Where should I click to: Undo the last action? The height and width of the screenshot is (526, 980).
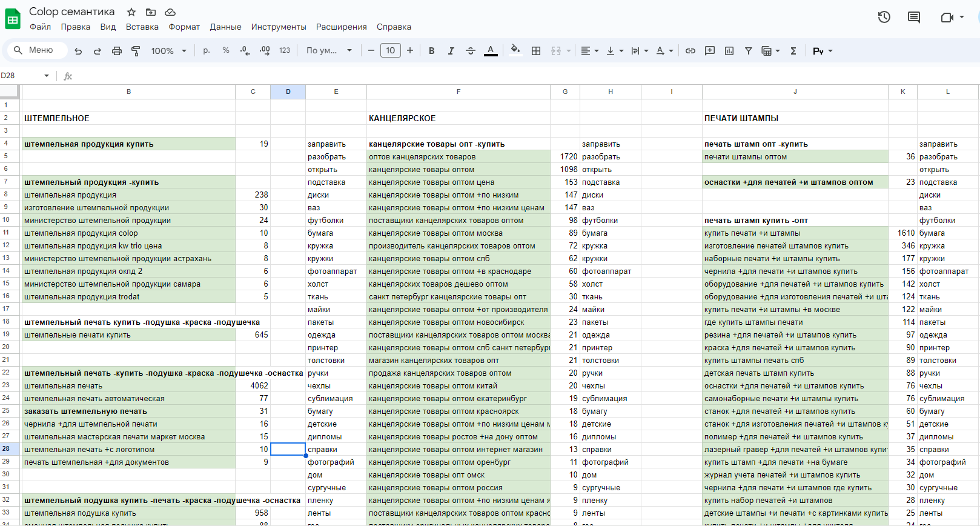78,51
